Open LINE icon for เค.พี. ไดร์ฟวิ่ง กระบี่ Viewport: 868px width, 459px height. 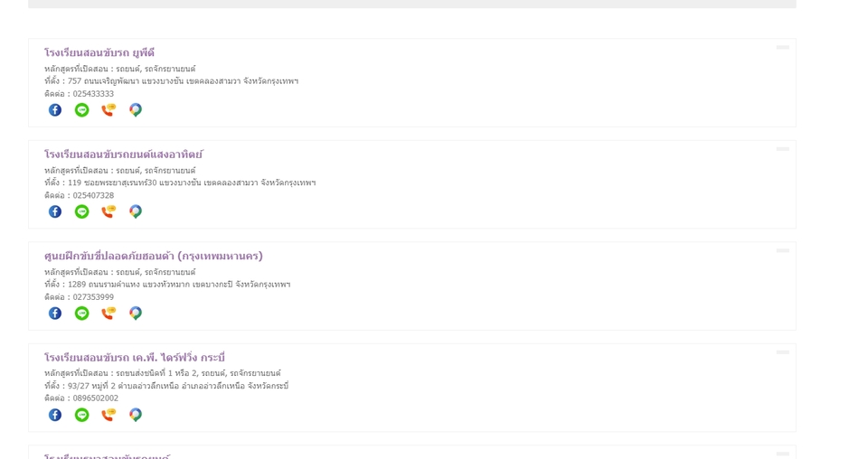tap(82, 415)
